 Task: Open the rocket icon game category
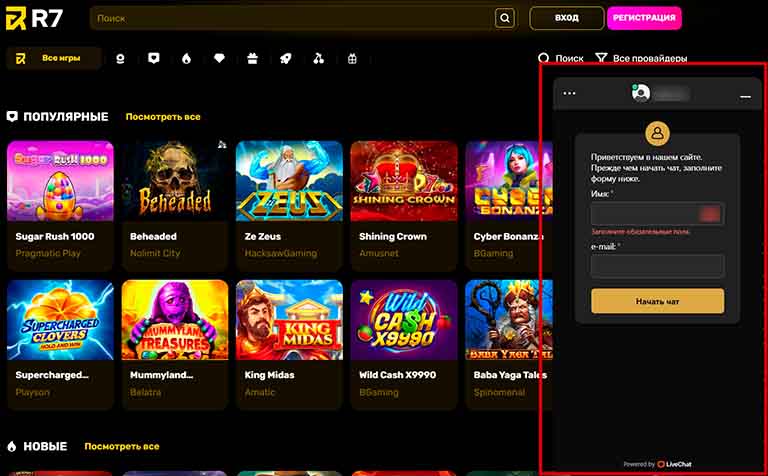click(285, 59)
